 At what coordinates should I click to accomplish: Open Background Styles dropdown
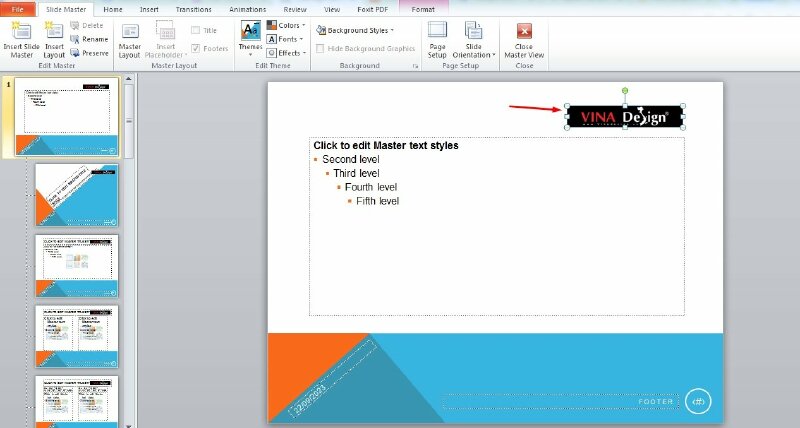[x=355, y=30]
